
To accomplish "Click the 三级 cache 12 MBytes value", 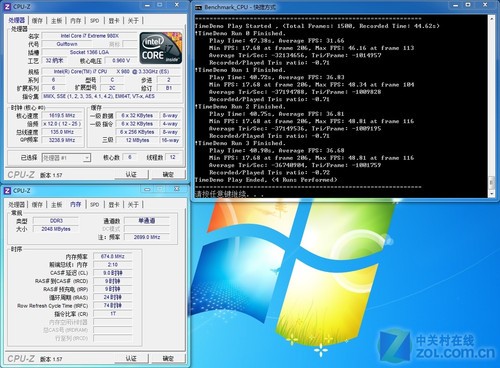I will 137,140.
